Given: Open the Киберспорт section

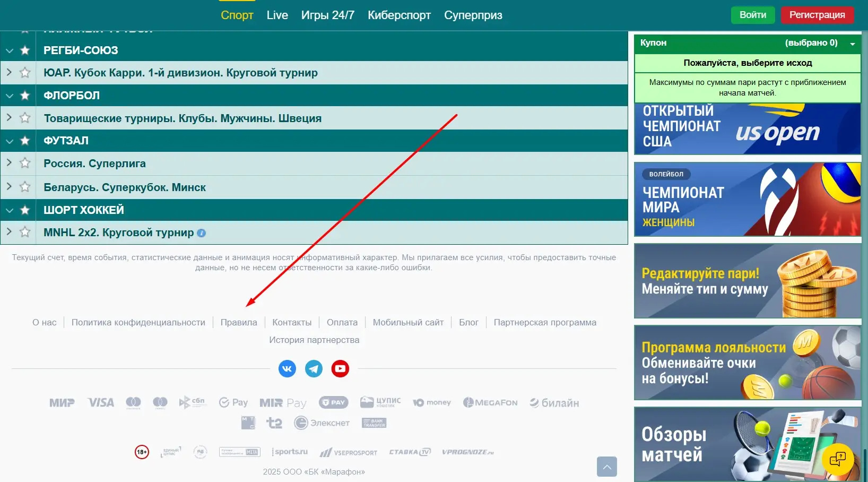Looking at the screenshot, I should coord(399,15).
